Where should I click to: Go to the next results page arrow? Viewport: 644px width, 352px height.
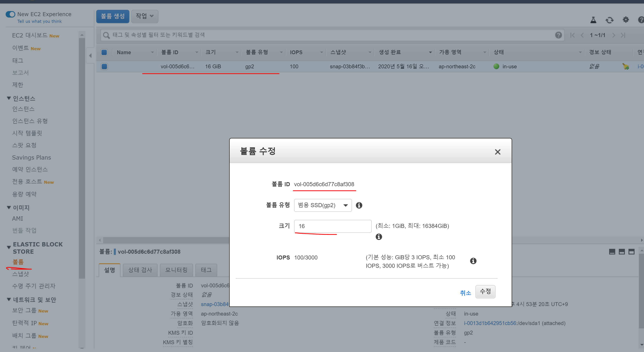(614, 35)
